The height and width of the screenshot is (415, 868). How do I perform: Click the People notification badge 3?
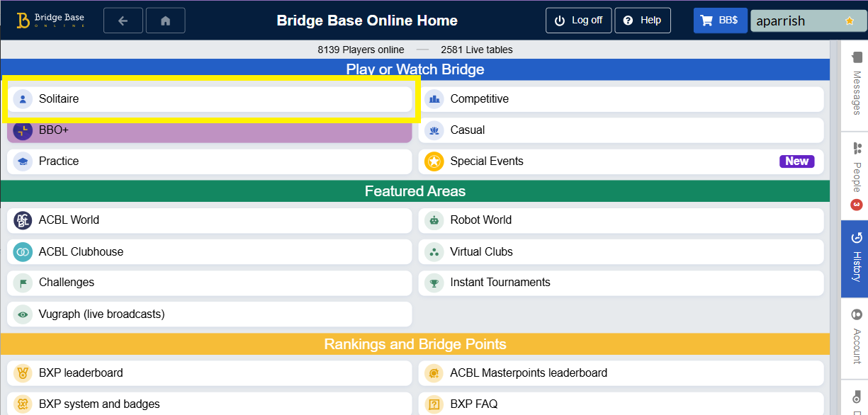pyautogui.click(x=856, y=205)
